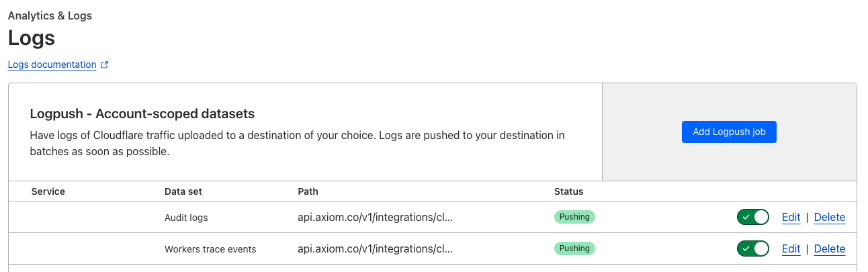Delete the Audit logs job
This screenshot has height=272, width=868.
(829, 217)
